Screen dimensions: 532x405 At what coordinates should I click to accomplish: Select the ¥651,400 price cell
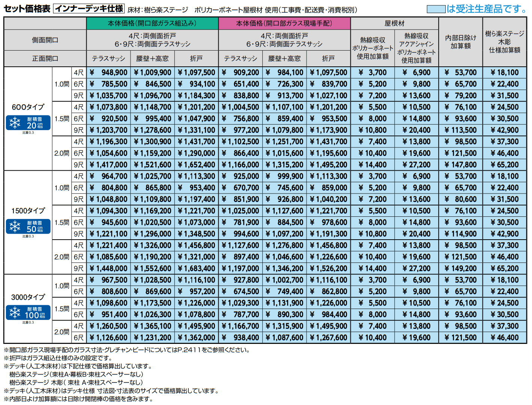240,84
